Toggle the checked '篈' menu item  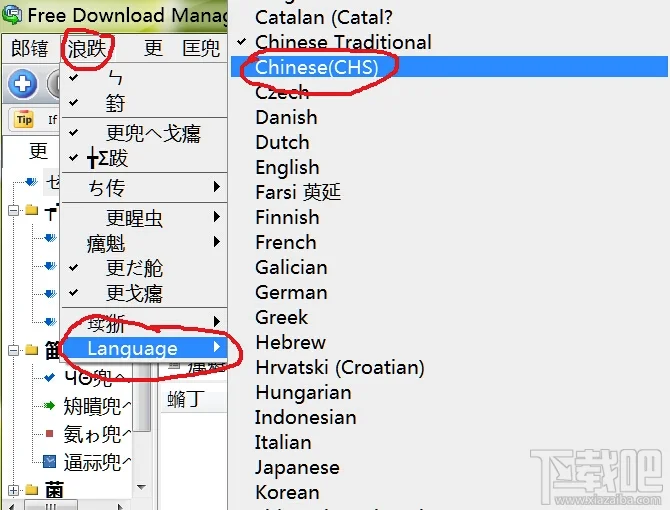tap(144, 103)
